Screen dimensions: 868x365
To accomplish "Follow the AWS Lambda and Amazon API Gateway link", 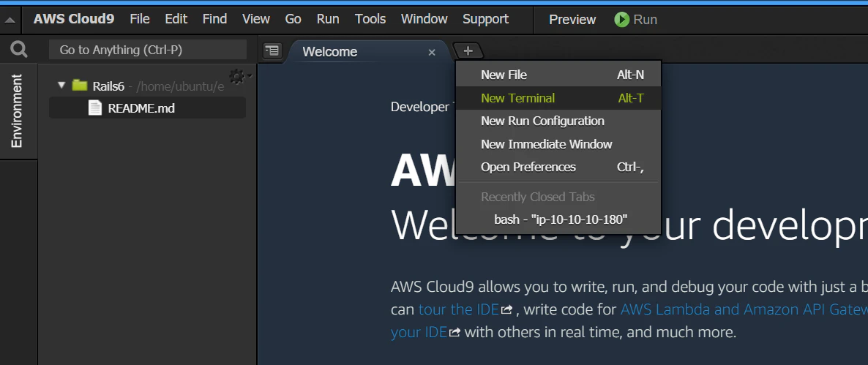I will pyautogui.click(x=744, y=309).
